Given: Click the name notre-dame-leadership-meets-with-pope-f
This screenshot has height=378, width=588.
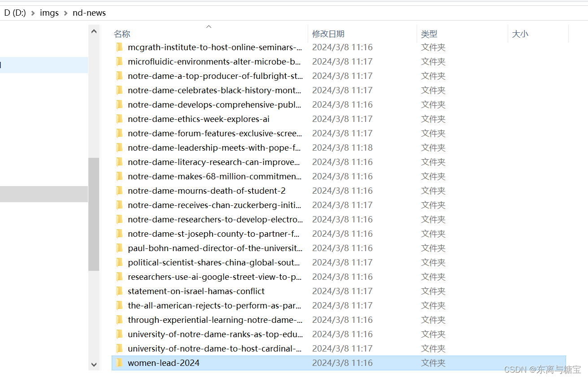Looking at the screenshot, I should pos(214,148).
